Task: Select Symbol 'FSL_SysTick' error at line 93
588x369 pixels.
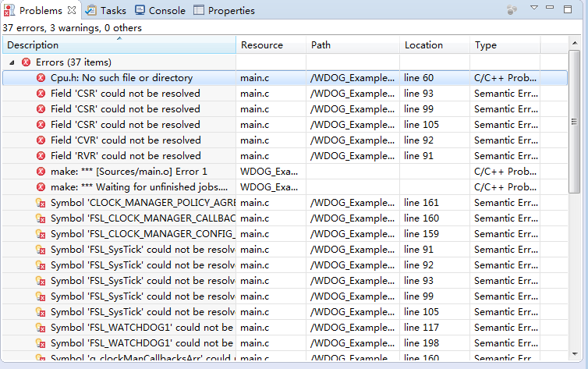Action: click(285, 281)
